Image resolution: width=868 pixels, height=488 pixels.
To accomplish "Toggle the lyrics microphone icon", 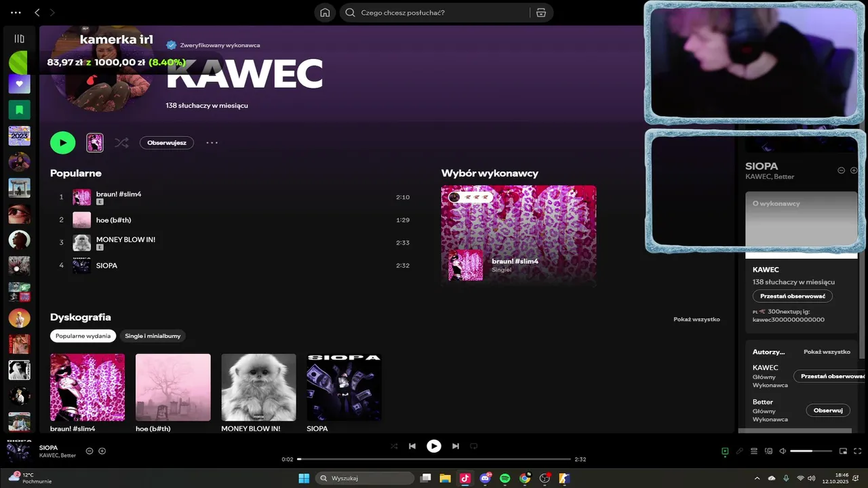I will [740, 451].
